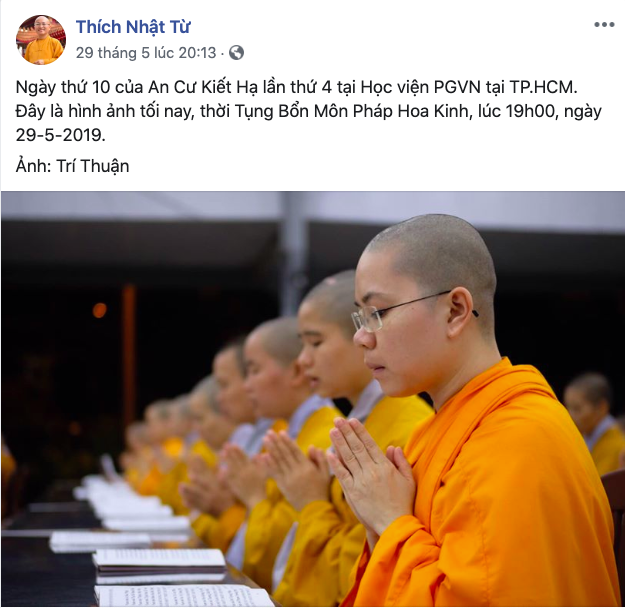Image resolution: width=625 pixels, height=608 pixels.
Task: Open the Thích Nhật Từ name link
Action: [133, 27]
